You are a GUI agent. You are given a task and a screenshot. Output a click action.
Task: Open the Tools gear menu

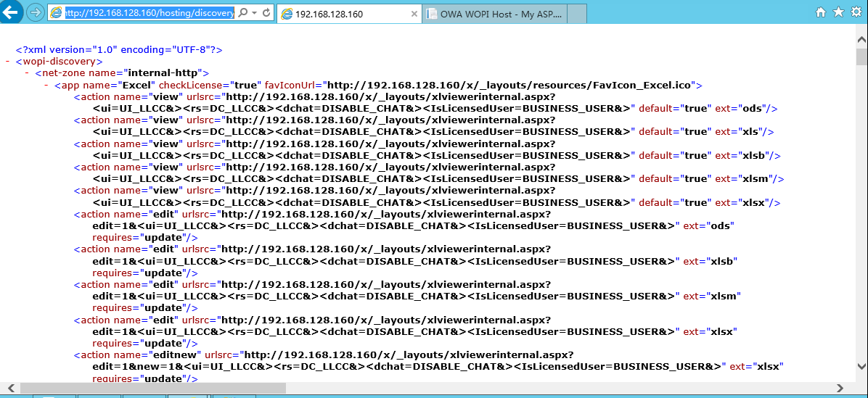[856, 12]
